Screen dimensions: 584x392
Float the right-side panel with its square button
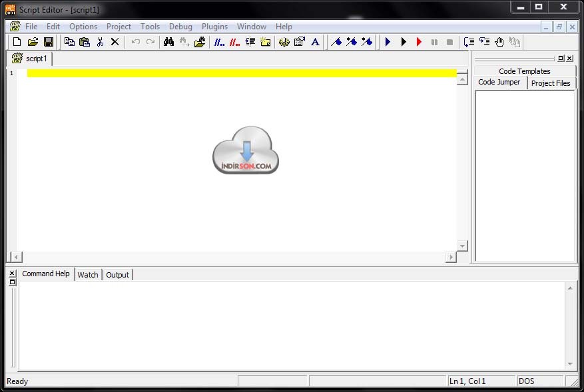point(561,58)
